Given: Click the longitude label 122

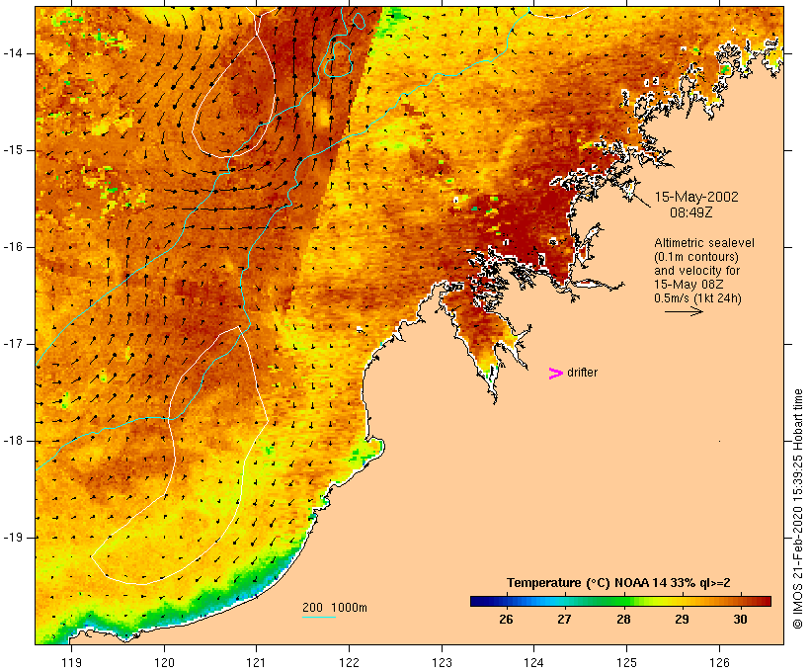Looking at the screenshot, I should 350,662.
